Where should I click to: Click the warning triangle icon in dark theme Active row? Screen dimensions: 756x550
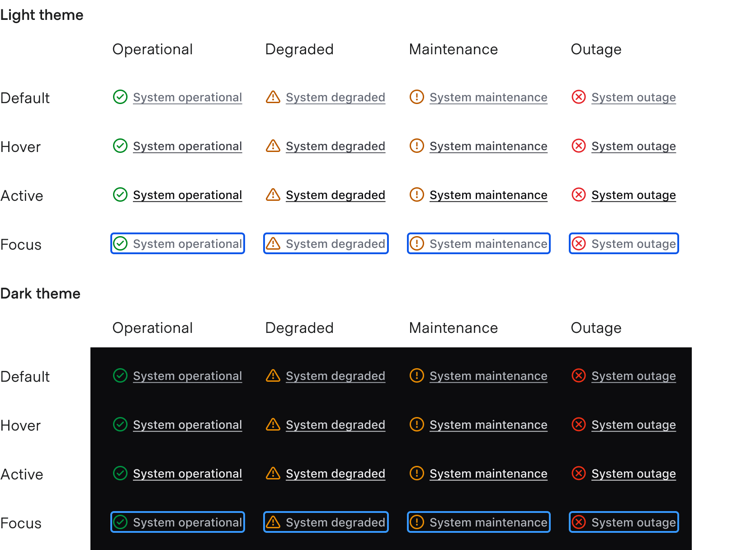(273, 474)
